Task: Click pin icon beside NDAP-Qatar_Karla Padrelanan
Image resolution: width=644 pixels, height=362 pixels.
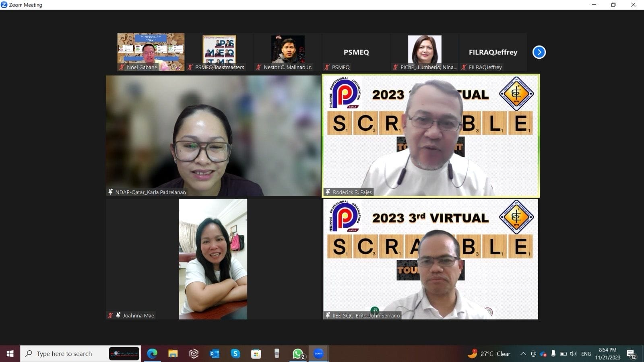Action: point(110,192)
